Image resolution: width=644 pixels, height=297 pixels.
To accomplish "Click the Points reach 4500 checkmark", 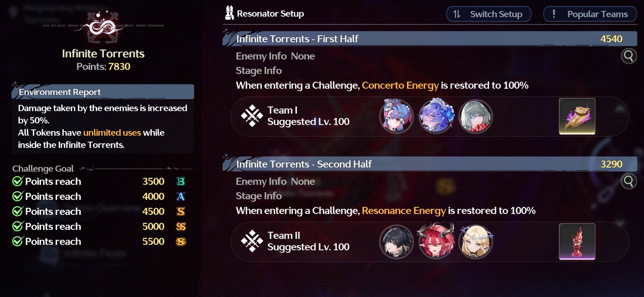I will [x=18, y=211].
